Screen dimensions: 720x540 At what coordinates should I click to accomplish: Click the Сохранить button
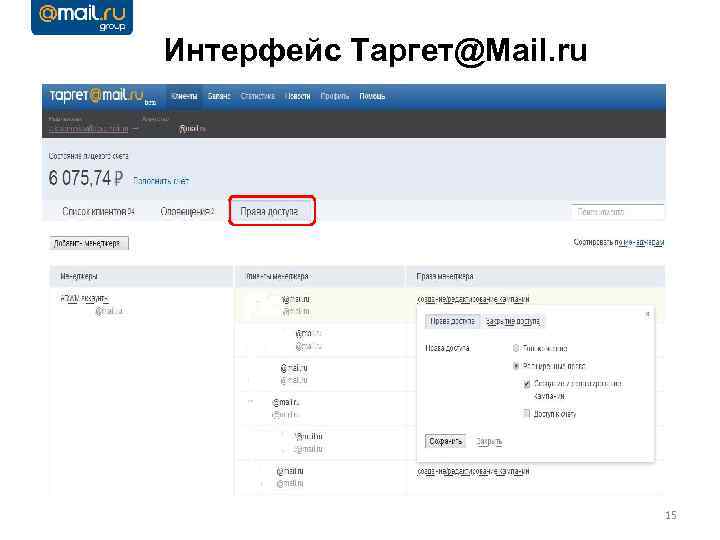(x=445, y=442)
